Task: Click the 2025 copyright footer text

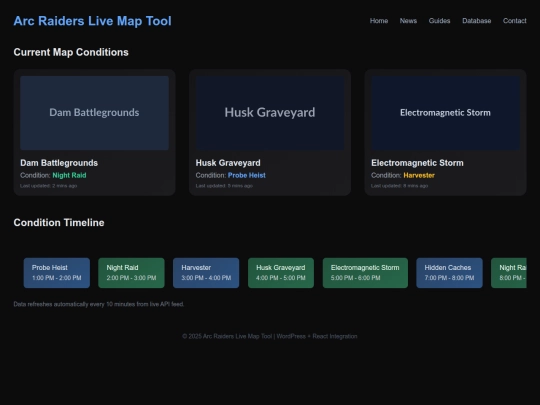Action: coord(270,336)
